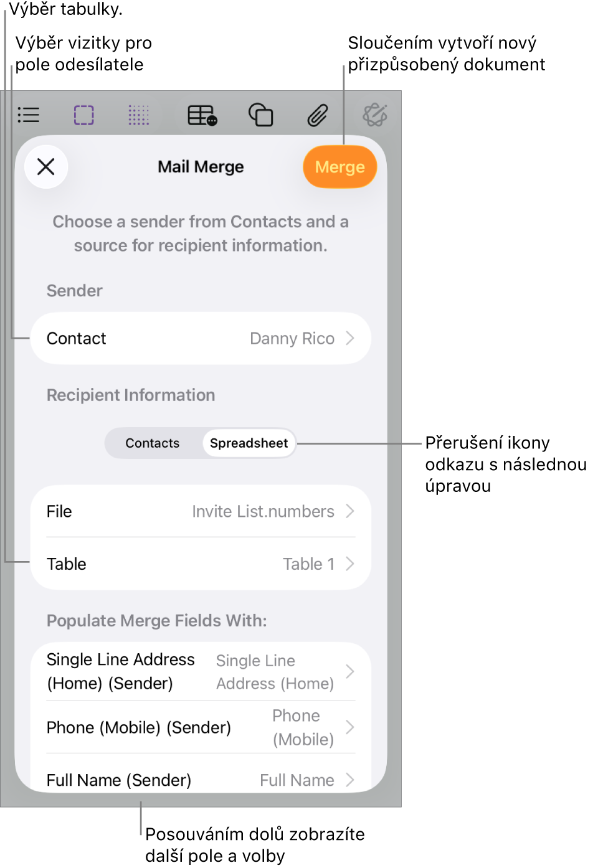Expand the chevron beside Danny Rico
The width and height of the screenshot is (598, 868).
350,338
